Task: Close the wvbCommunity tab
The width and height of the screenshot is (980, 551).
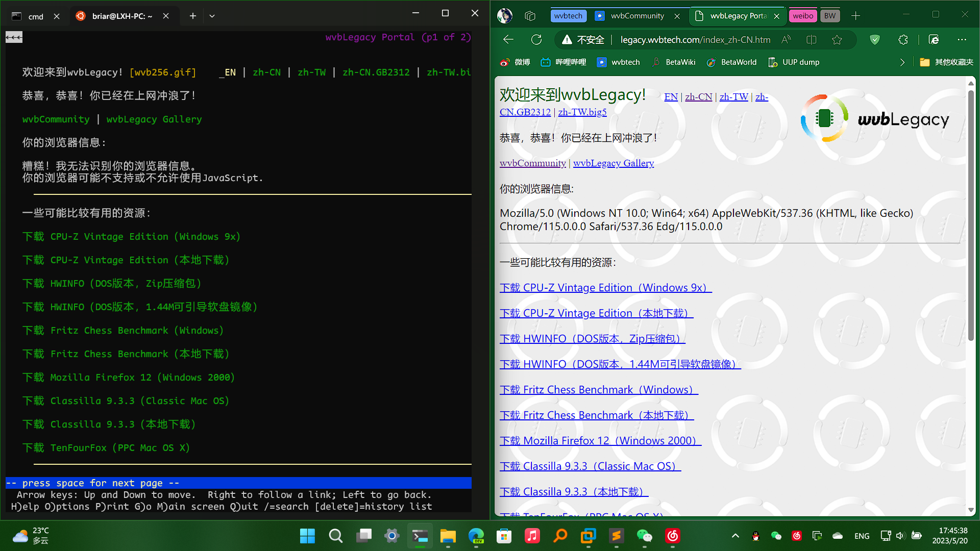Action: pos(677,16)
